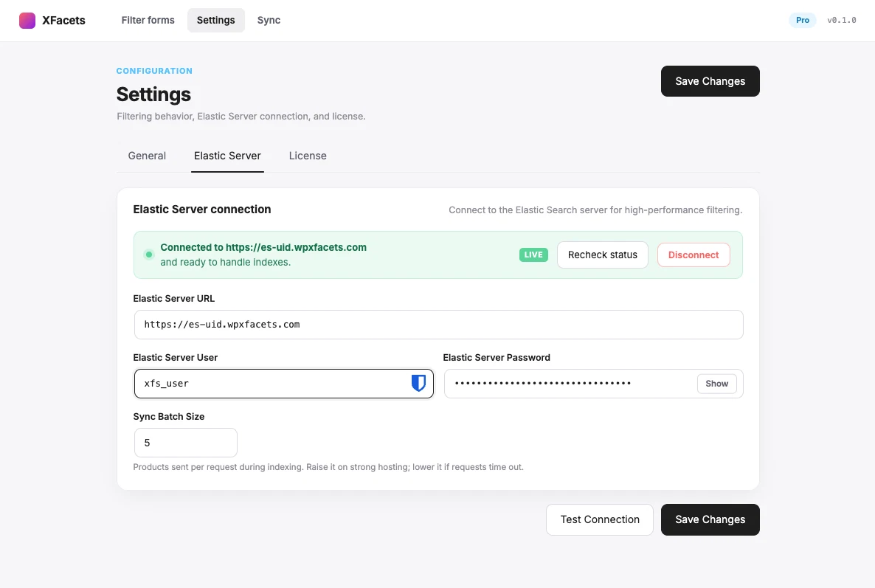Click the LIVE status badge
Viewport: 875px width, 588px height.
coord(533,255)
